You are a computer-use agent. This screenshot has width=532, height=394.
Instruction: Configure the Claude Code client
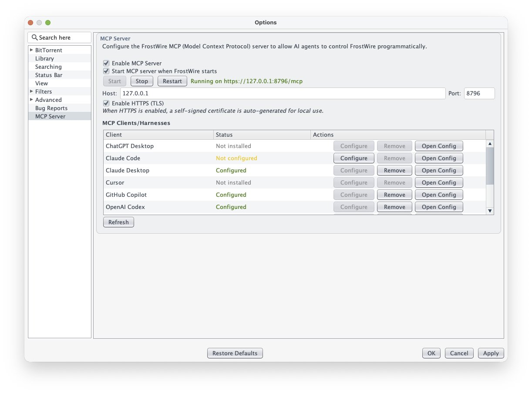pos(354,158)
